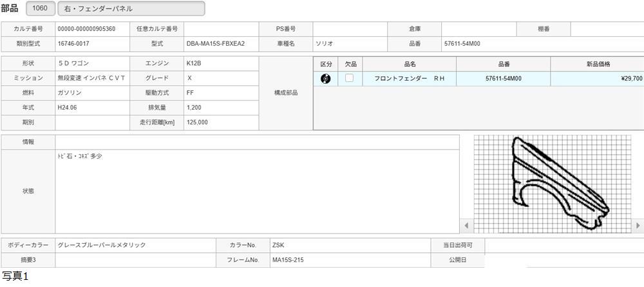The height and width of the screenshot is (287, 644).
Task: Click the 区分 disc icon in parts row
Action: [326, 79]
